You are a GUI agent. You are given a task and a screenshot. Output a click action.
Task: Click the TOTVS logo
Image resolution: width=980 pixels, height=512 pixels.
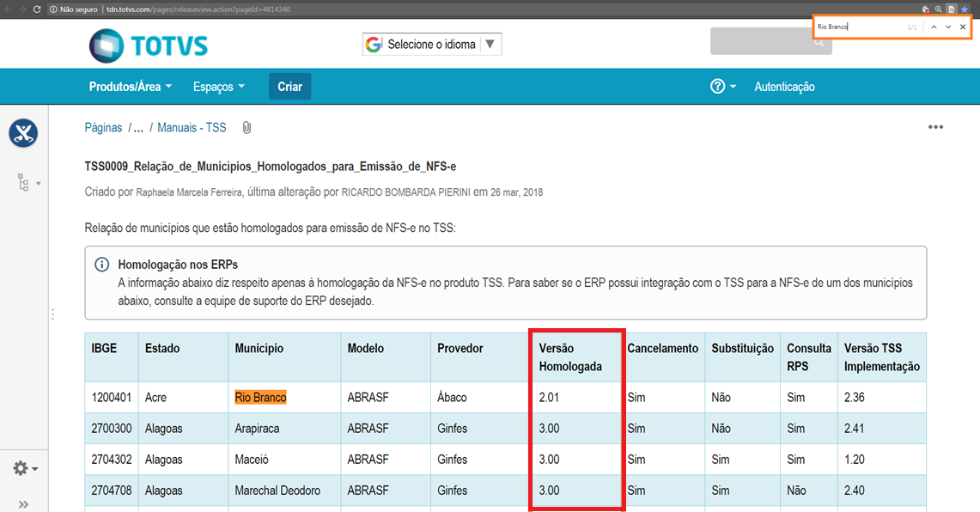coord(148,46)
